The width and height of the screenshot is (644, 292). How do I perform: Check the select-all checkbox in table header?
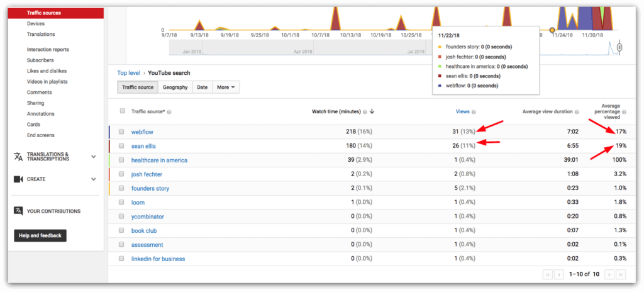(x=123, y=111)
